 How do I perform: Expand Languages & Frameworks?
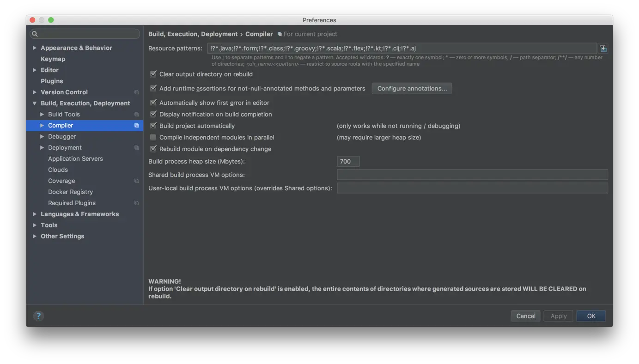pos(34,214)
